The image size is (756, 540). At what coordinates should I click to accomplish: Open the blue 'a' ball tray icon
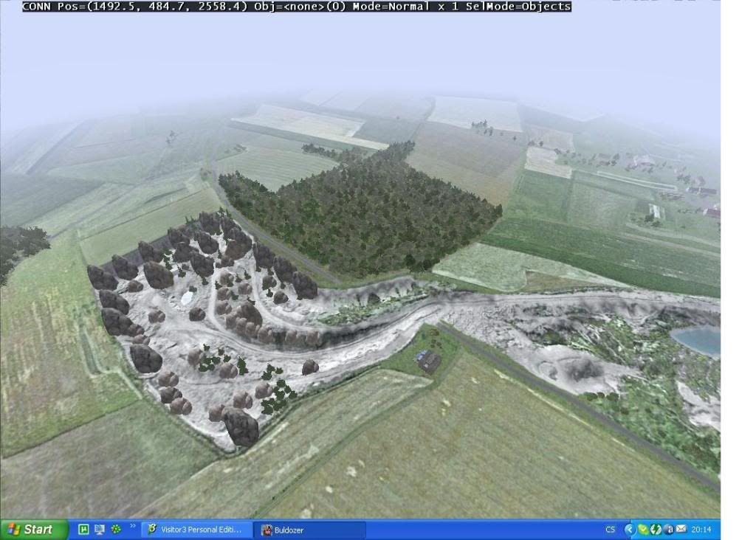[x=667, y=530]
